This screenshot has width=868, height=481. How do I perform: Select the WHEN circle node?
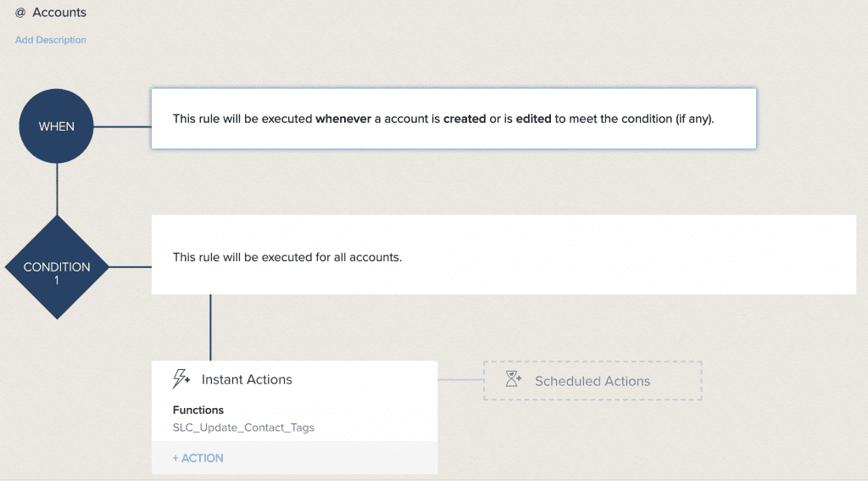(57, 126)
